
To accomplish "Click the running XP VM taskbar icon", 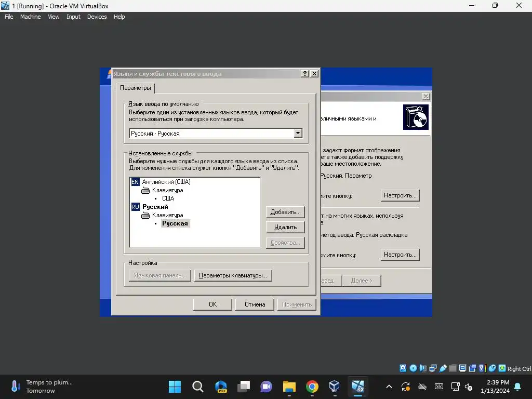I will 357,387.
